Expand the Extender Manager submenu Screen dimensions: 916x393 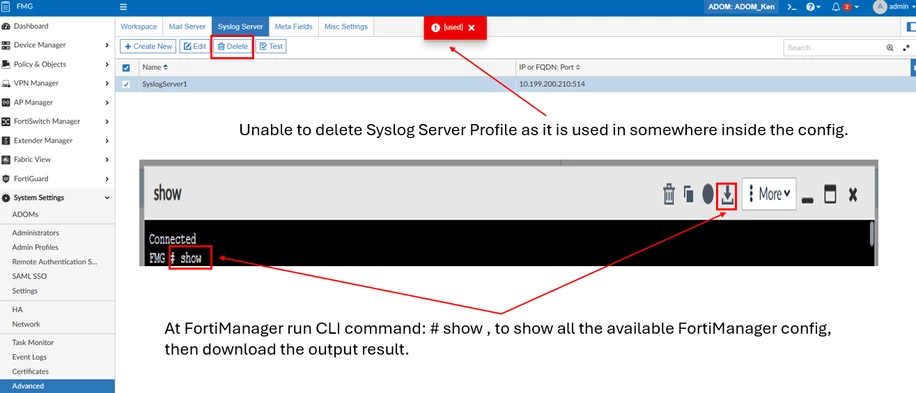[107, 141]
